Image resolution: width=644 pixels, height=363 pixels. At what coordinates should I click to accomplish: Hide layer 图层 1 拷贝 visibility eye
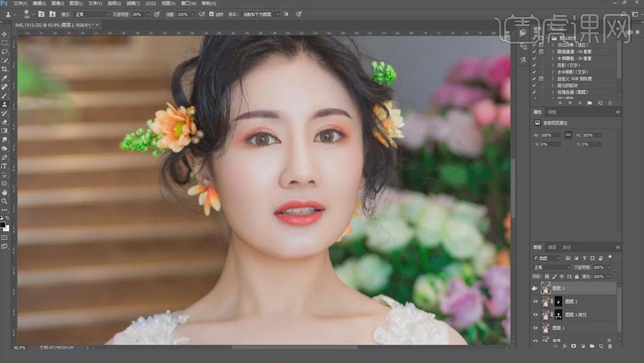[535, 315]
